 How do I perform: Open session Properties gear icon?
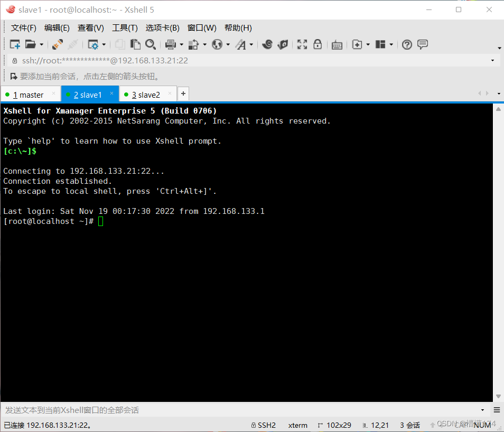93,44
